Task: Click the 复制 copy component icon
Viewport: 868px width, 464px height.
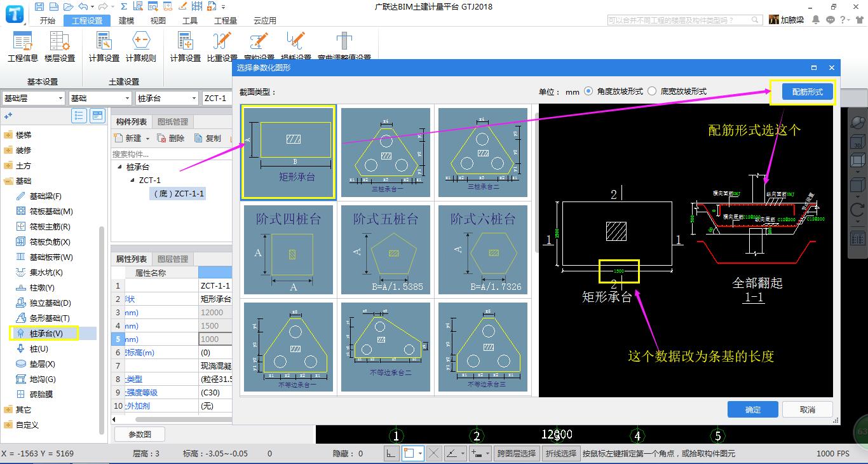Action: [208, 138]
